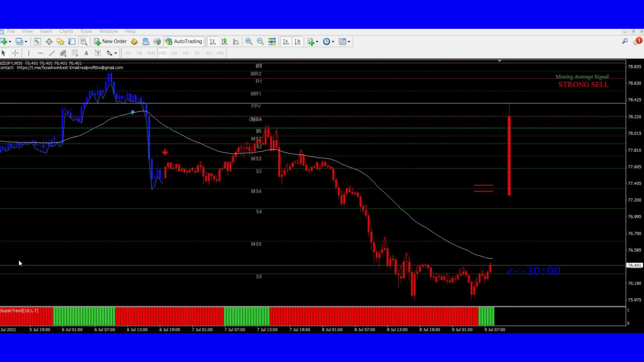Open the Signals radio-wave icon
644x362 pixels.
[157, 42]
